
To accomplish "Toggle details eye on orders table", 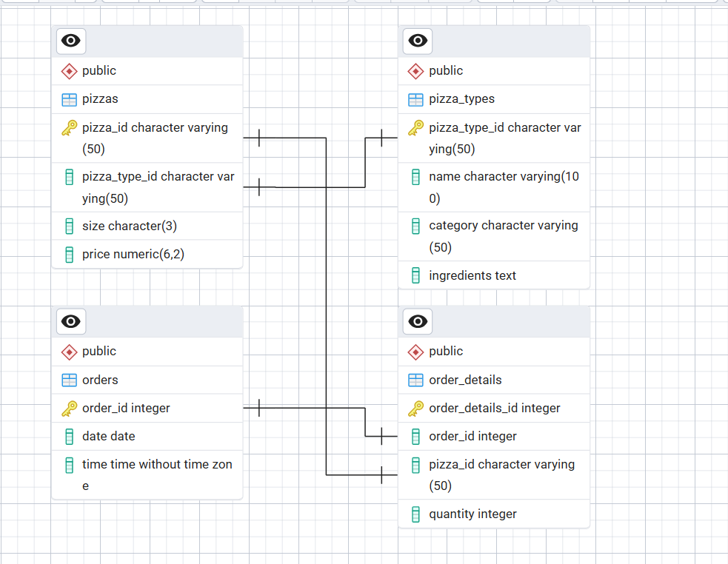I will pyautogui.click(x=71, y=321).
